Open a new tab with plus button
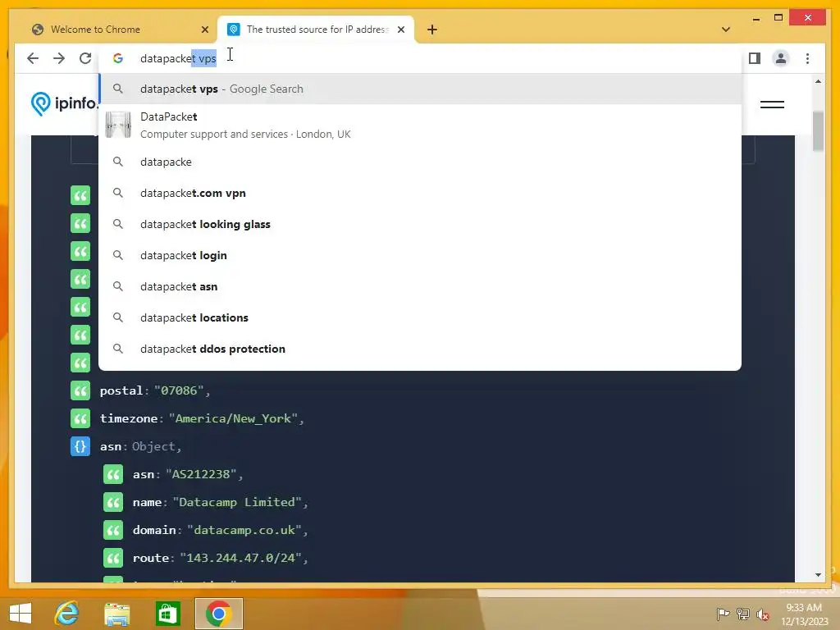Image resolution: width=840 pixels, height=630 pixels. coord(432,30)
